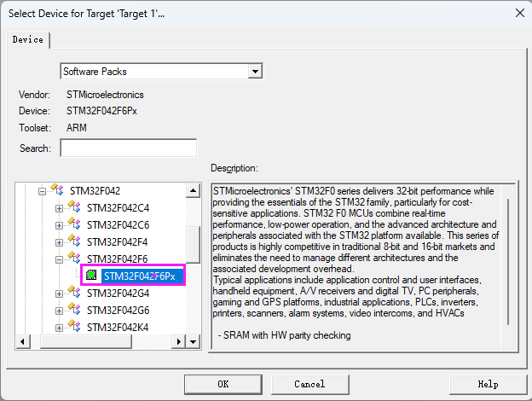532x401 pixels.
Task: Click the STM32F042C4 group icon
Action: [x=74, y=206]
